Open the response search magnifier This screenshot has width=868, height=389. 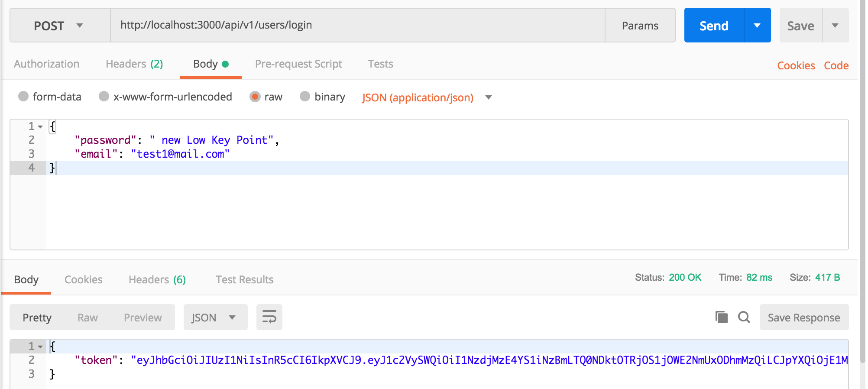pos(744,317)
